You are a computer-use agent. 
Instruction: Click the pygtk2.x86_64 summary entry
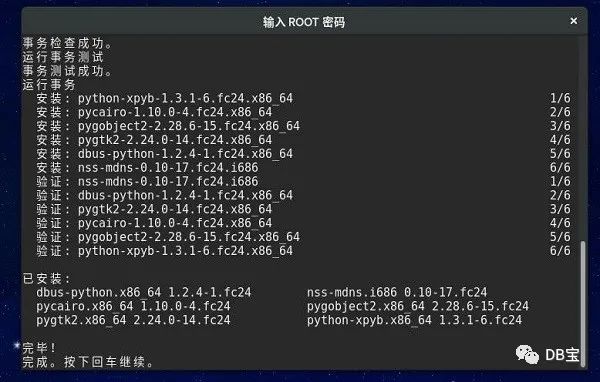[x=134, y=320]
